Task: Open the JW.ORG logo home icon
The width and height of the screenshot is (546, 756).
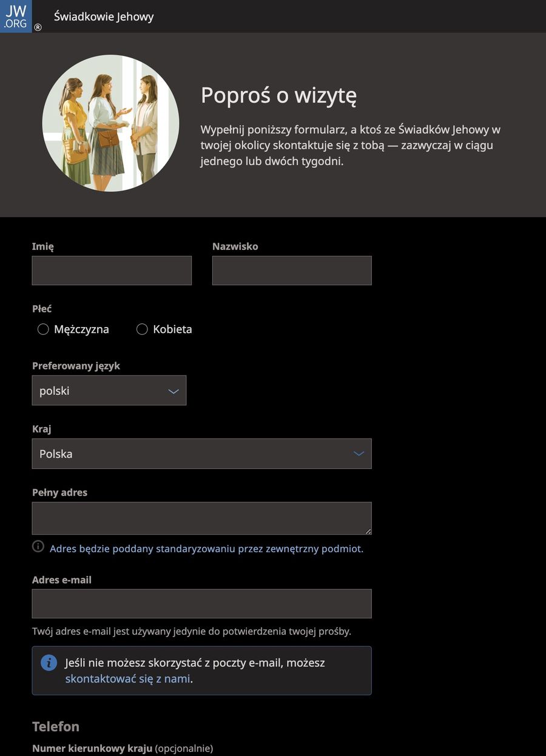Action: (16, 16)
